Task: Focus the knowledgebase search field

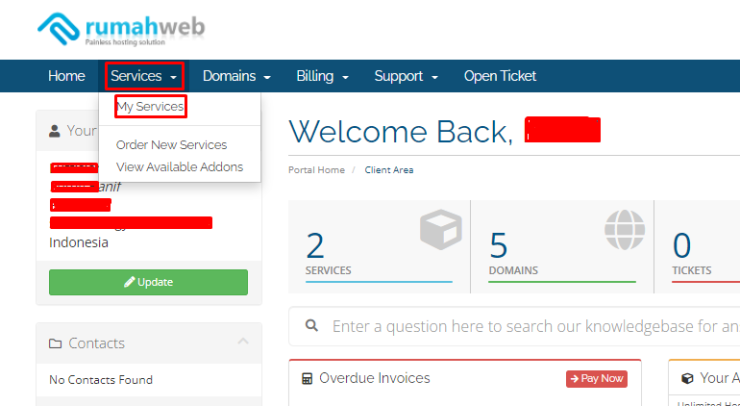Action: click(514, 326)
